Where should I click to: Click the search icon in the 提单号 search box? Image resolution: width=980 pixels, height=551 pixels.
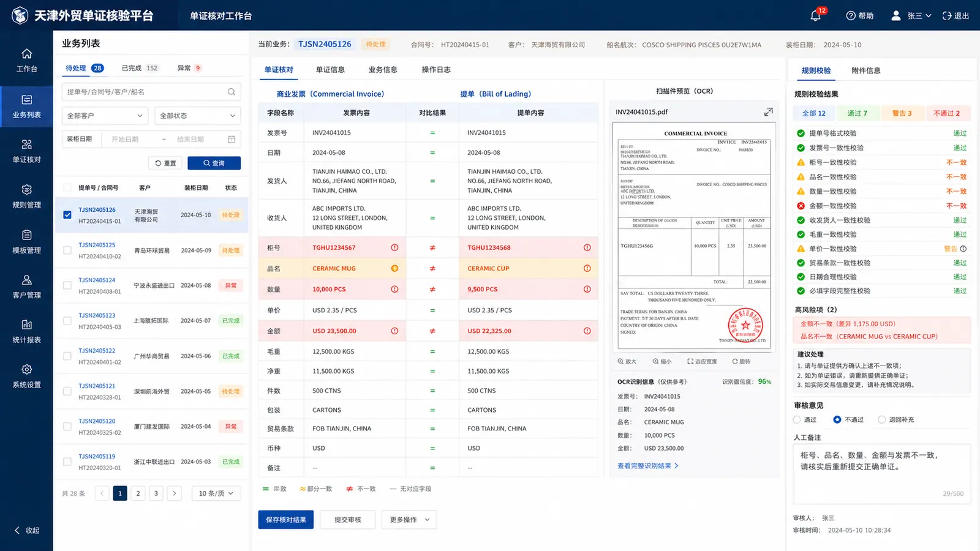pos(232,92)
